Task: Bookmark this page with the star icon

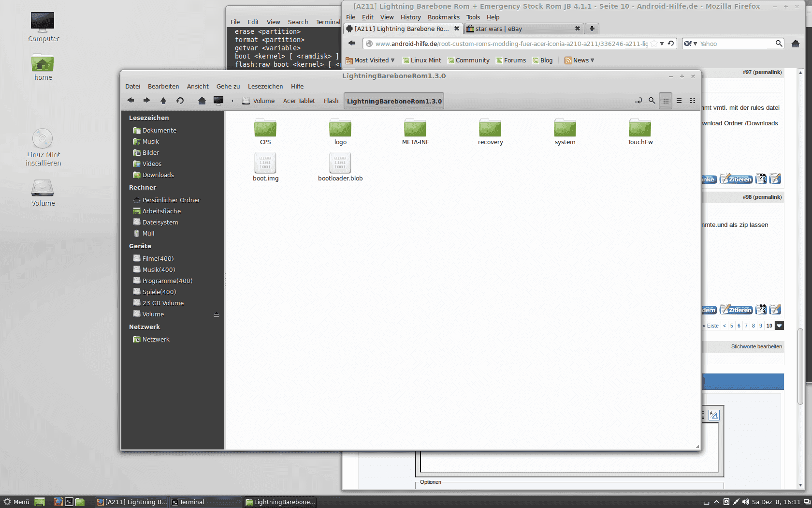Action: pyautogui.click(x=654, y=44)
